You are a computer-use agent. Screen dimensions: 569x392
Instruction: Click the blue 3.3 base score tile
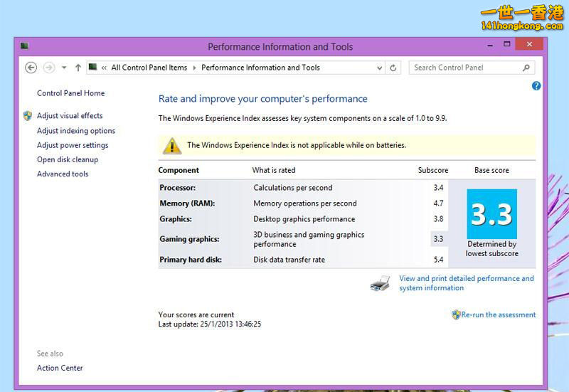(x=491, y=214)
